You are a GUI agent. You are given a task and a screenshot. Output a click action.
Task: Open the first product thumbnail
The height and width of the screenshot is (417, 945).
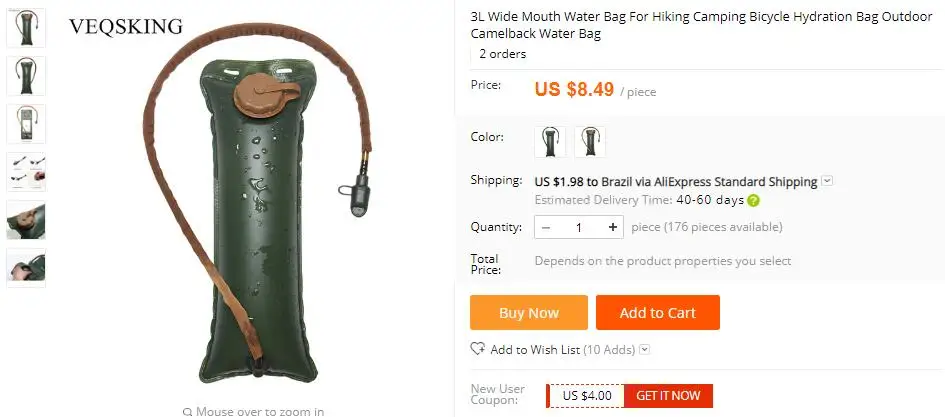pos(26,28)
